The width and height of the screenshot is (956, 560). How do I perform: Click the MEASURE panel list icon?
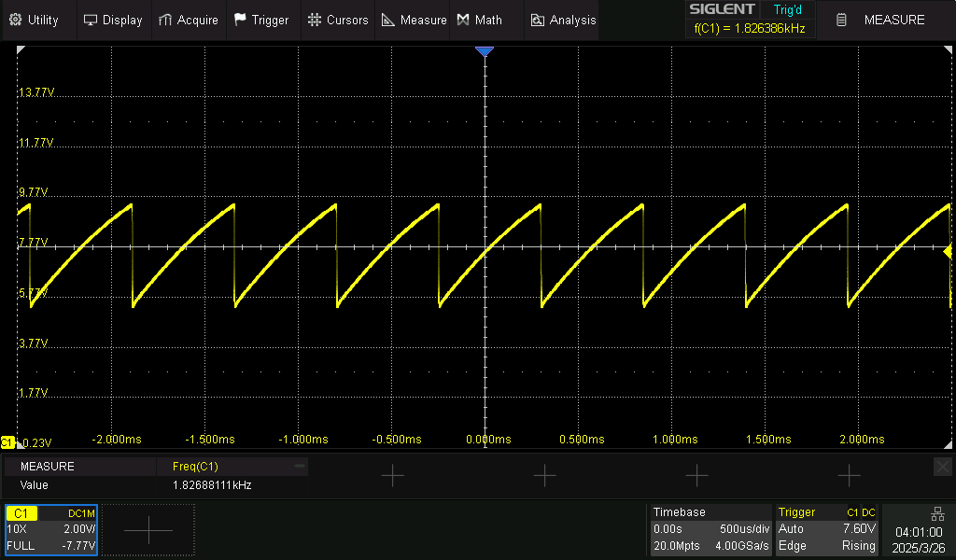tap(841, 21)
